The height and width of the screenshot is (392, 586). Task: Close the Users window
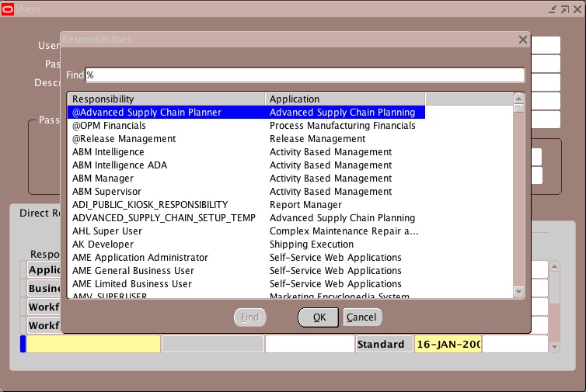pyautogui.click(x=577, y=9)
